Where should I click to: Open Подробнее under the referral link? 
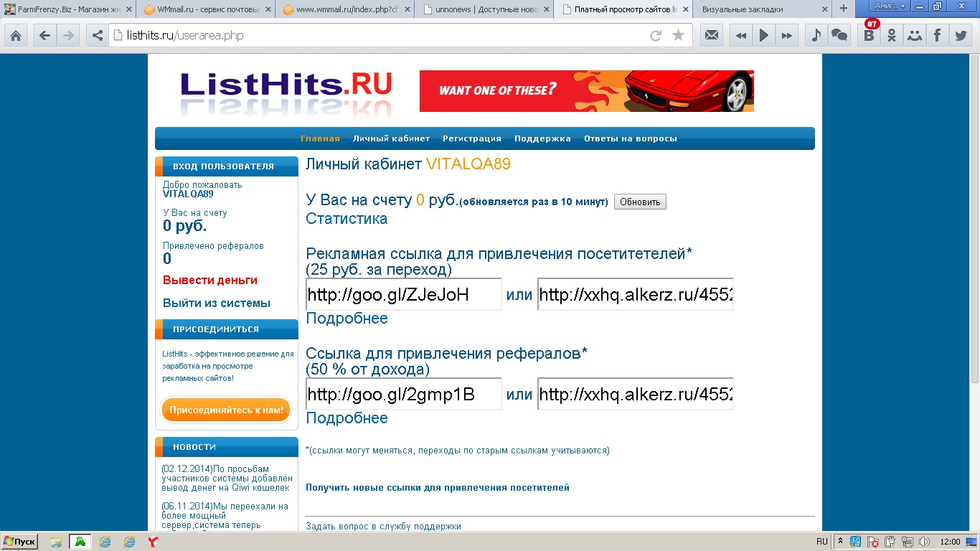[347, 418]
